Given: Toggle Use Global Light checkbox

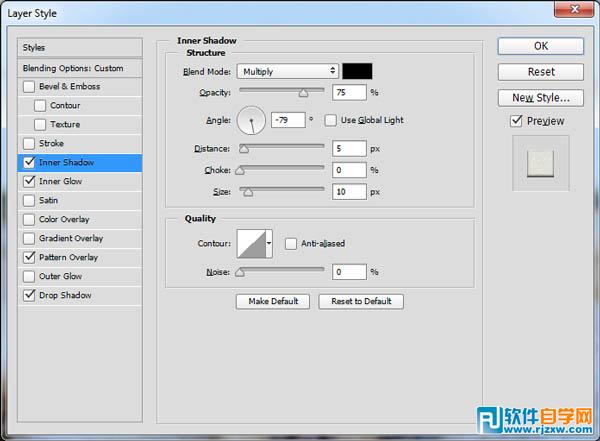Looking at the screenshot, I should coord(332,120).
